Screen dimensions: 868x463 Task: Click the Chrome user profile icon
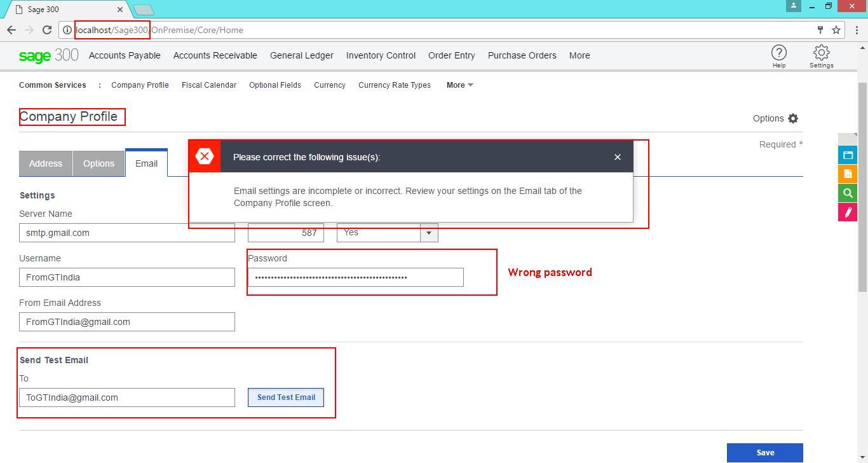tap(793, 6)
